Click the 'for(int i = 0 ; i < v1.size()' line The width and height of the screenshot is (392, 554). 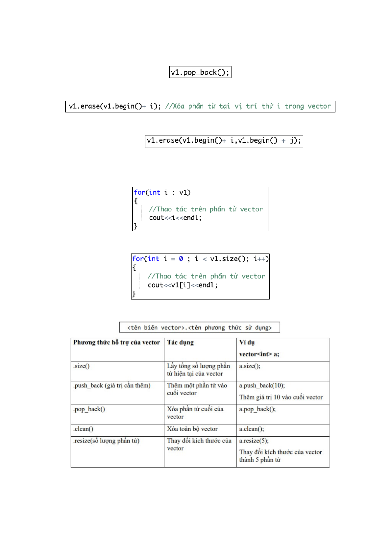(200, 259)
